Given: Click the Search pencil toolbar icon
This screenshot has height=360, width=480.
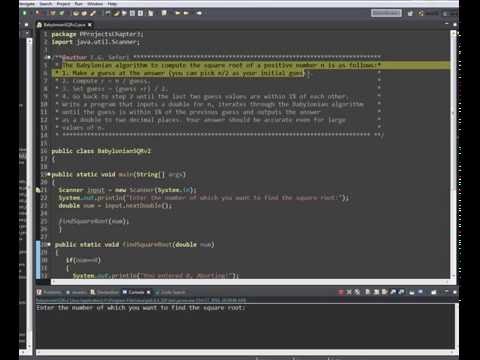Looking at the screenshot, I should tap(93, 13).
